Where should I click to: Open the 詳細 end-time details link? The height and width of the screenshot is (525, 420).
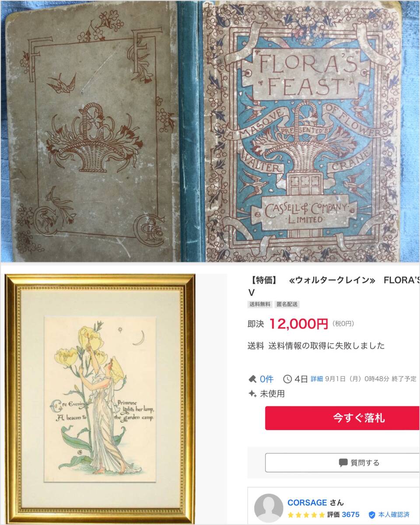[x=317, y=379]
